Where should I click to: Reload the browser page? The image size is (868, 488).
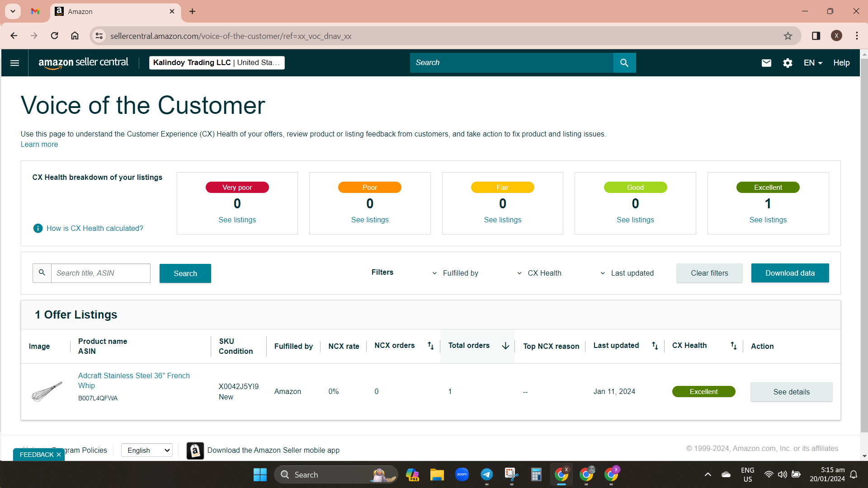click(x=54, y=36)
